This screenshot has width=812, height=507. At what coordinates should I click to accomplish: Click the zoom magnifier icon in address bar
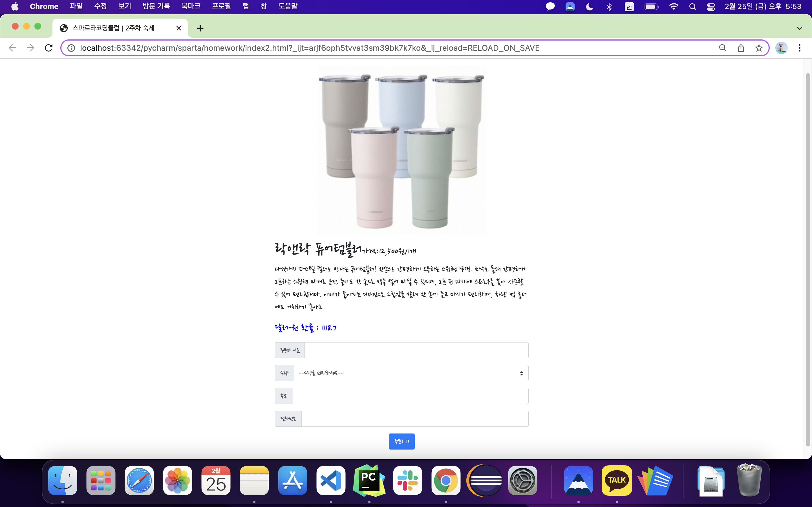(x=723, y=48)
